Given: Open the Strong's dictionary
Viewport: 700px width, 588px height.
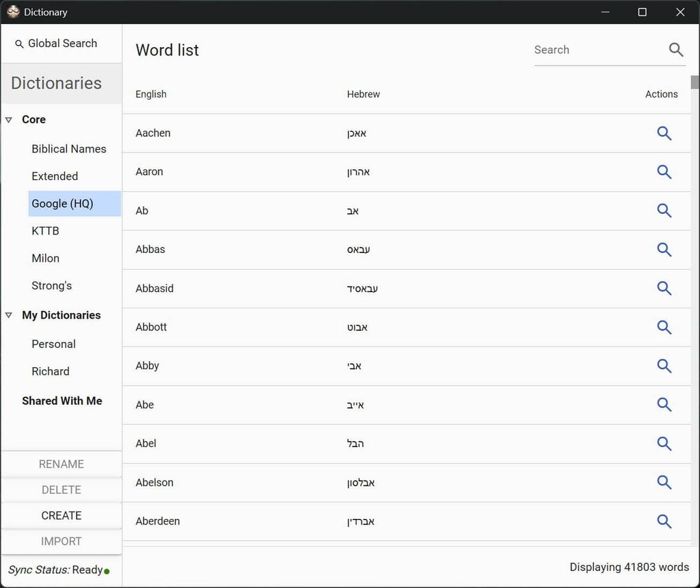Looking at the screenshot, I should [x=51, y=286].
